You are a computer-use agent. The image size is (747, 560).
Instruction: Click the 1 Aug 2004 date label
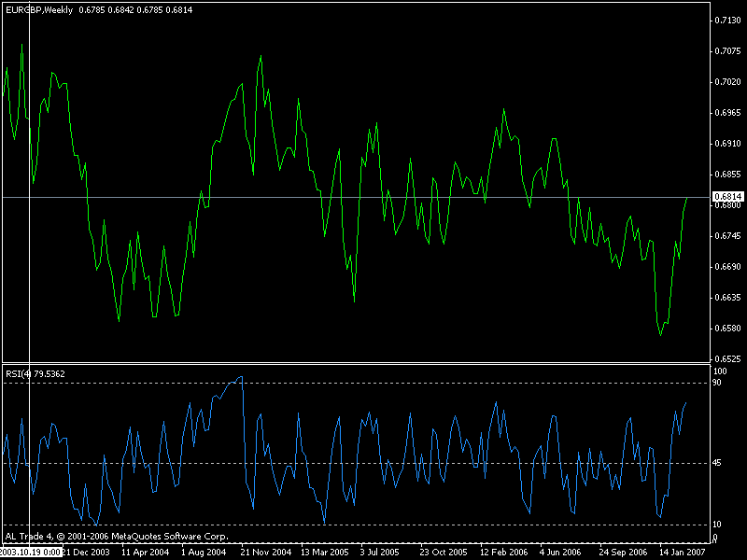(x=203, y=553)
